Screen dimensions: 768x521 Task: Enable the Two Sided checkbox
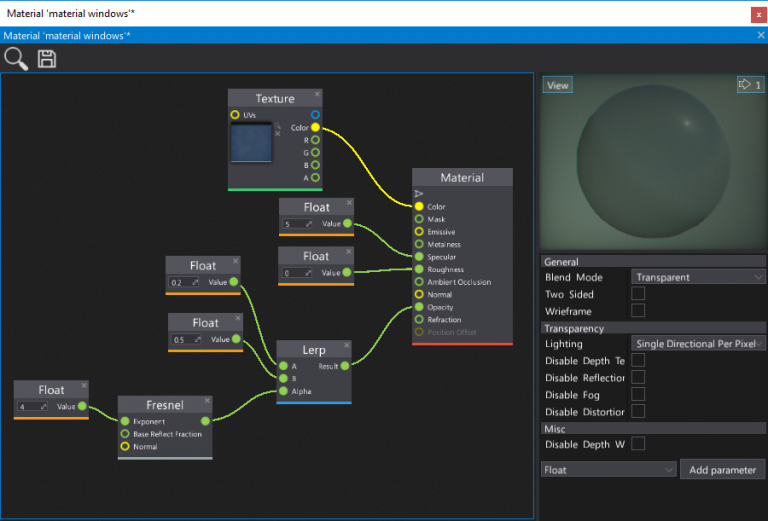pyautogui.click(x=638, y=294)
